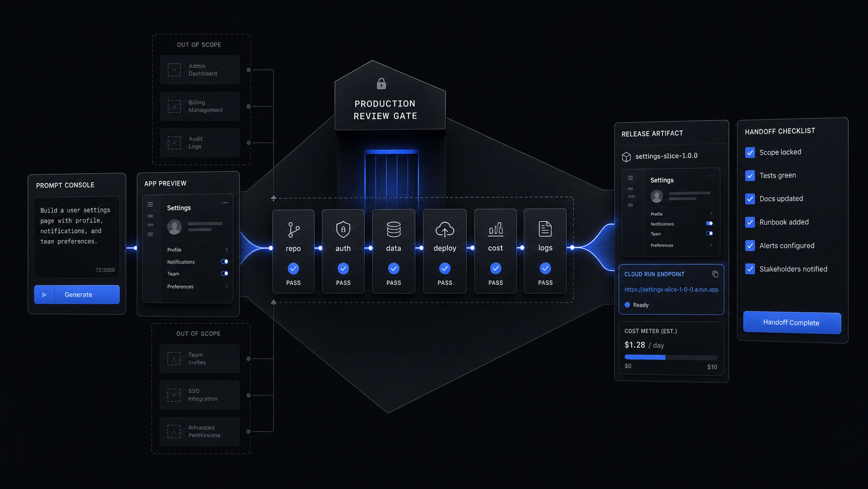Toggle Notifications switch in App Preview
868x489 pixels.
pos(224,261)
